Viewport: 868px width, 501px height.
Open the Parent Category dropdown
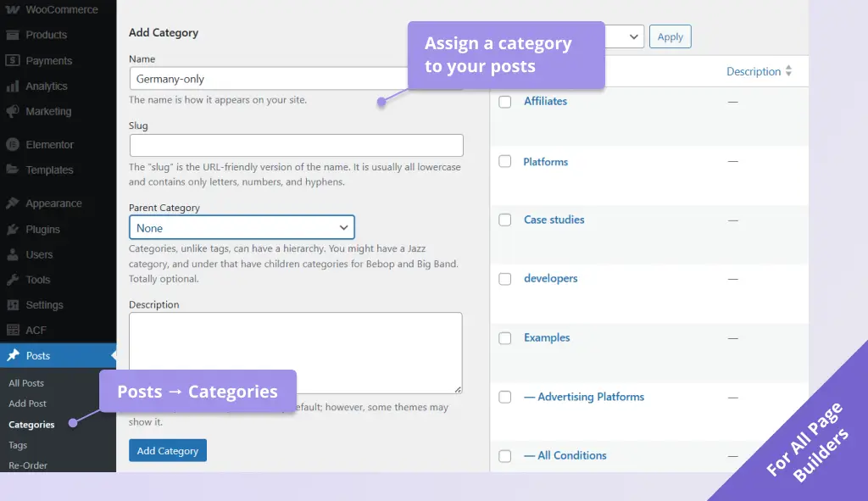(x=242, y=227)
